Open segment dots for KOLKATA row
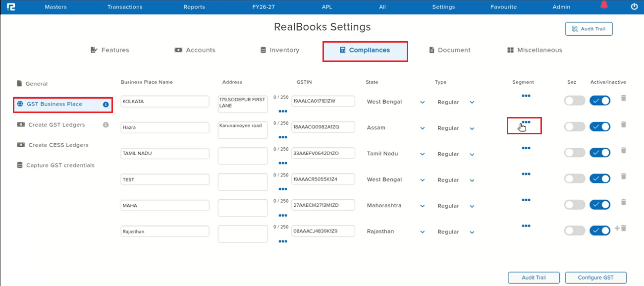 coord(526,96)
